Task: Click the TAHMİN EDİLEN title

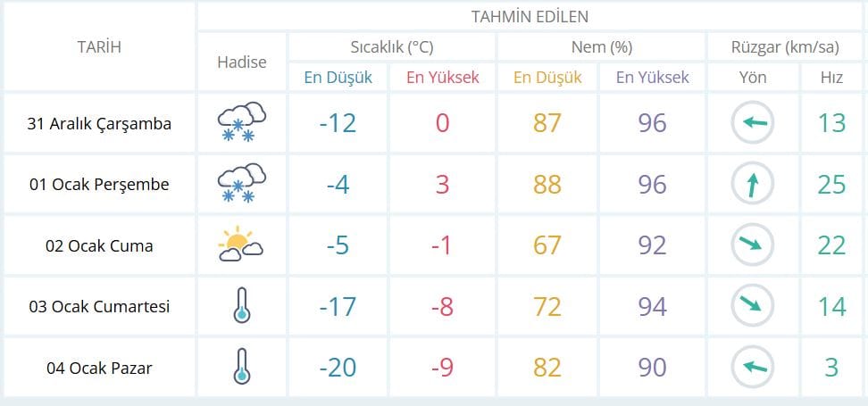Action: (x=530, y=17)
